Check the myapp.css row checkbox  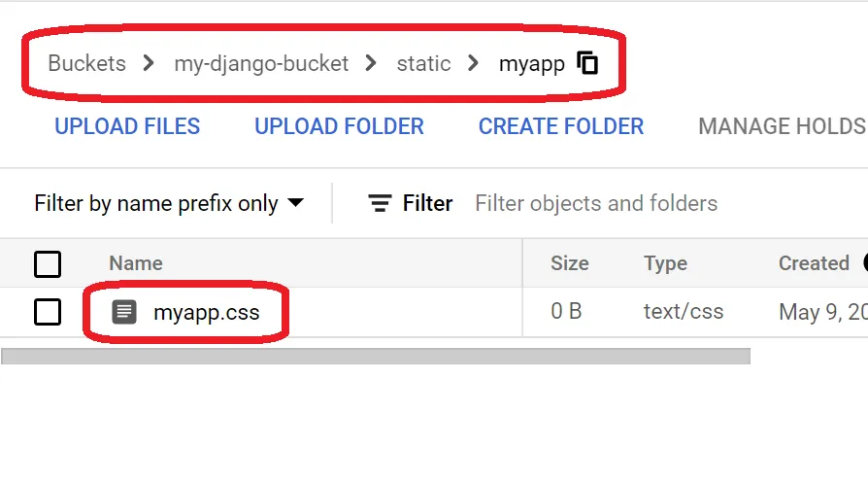tap(48, 312)
